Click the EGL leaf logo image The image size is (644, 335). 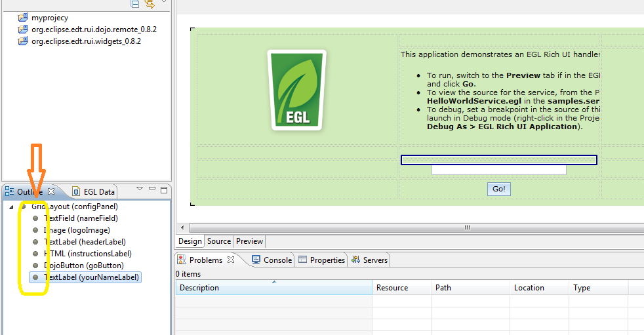pyautogui.click(x=297, y=90)
